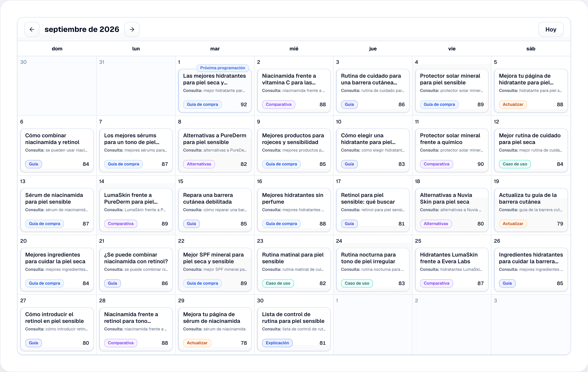Viewport: 588px width, 372px height.
Task: Click the 'mié' weekday column header
Action: pyautogui.click(x=294, y=48)
